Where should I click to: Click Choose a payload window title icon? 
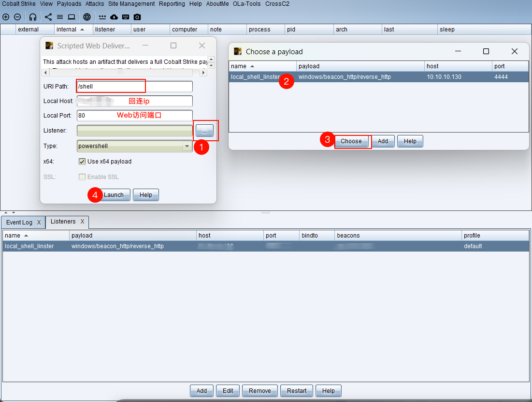[238, 51]
